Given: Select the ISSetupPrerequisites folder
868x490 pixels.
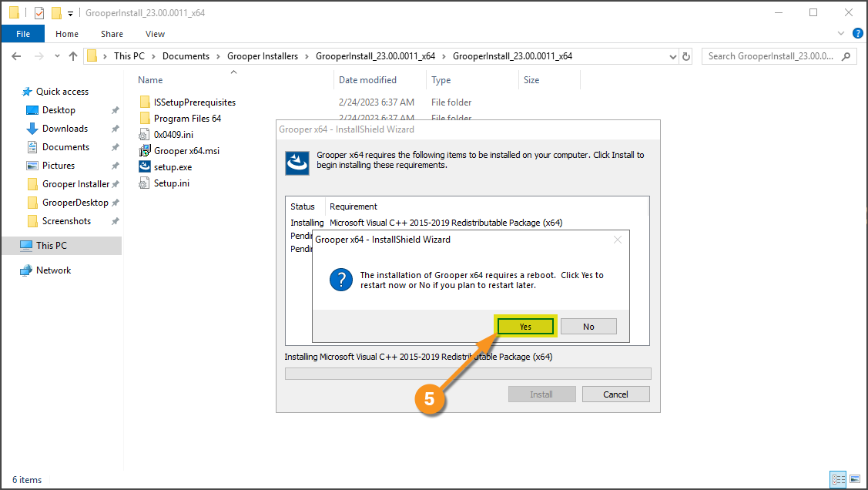Looking at the screenshot, I should [x=194, y=102].
